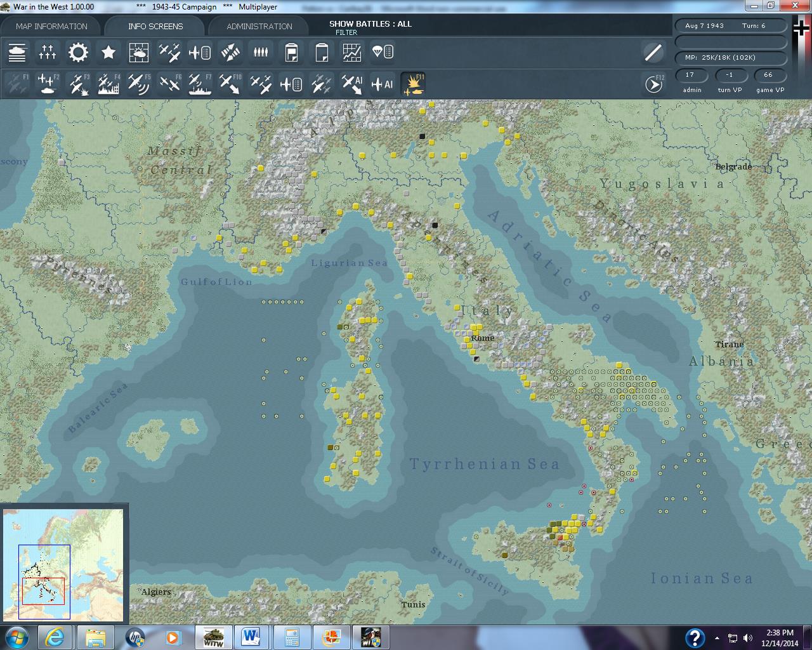
Task: Open the air groups three planes icon
Action: pyautogui.click(x=169, y=52)
